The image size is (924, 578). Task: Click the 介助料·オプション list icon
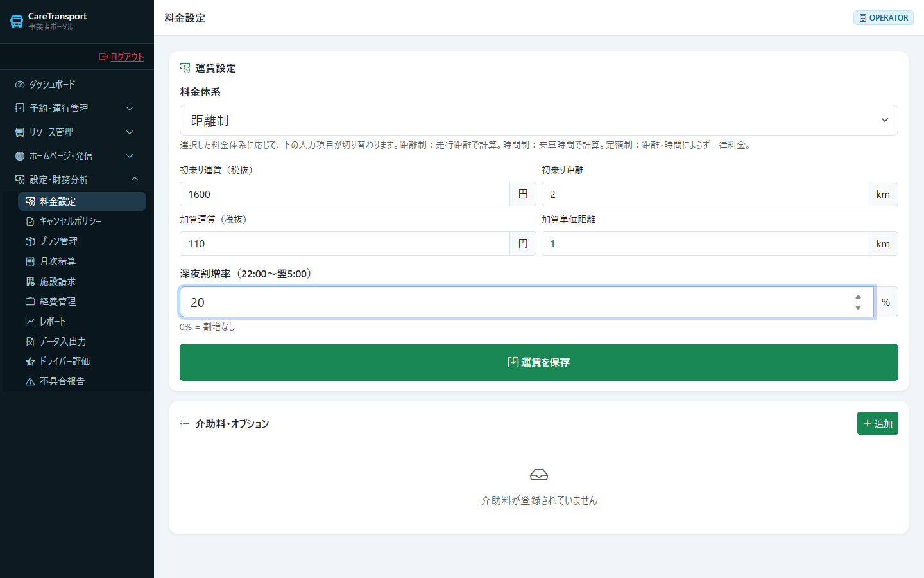(x=185, y=424)
